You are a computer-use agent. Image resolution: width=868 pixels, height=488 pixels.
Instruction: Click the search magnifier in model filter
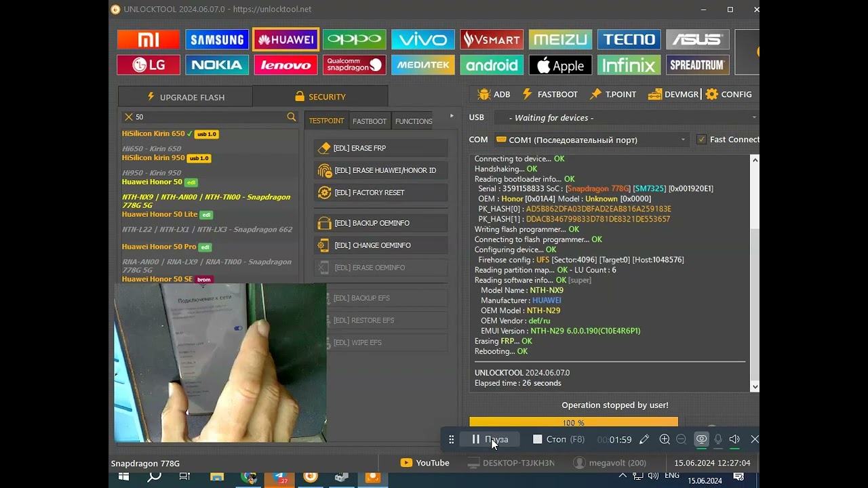click(x=292, y=117)
